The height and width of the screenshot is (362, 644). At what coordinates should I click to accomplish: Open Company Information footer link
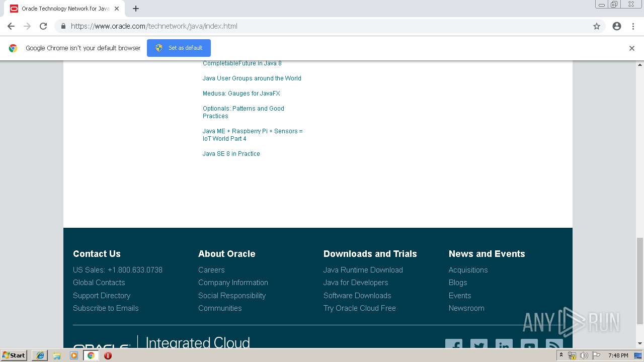[233, 283]
